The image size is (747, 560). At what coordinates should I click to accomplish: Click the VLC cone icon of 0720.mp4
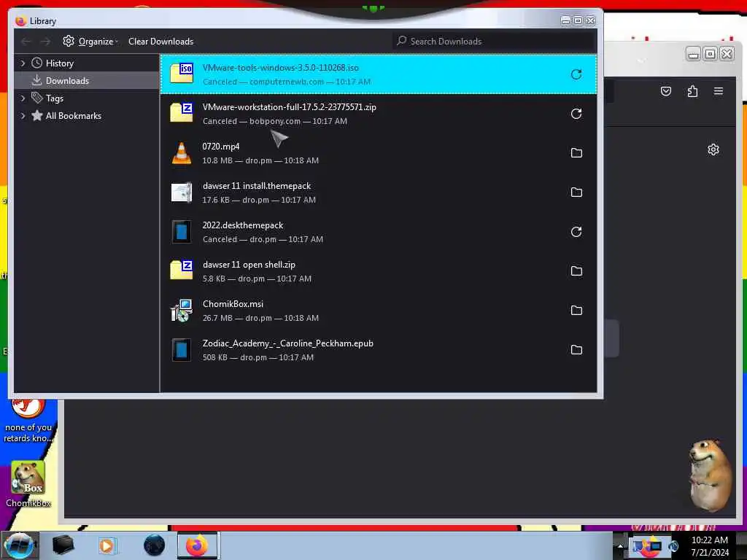point(182,153)
